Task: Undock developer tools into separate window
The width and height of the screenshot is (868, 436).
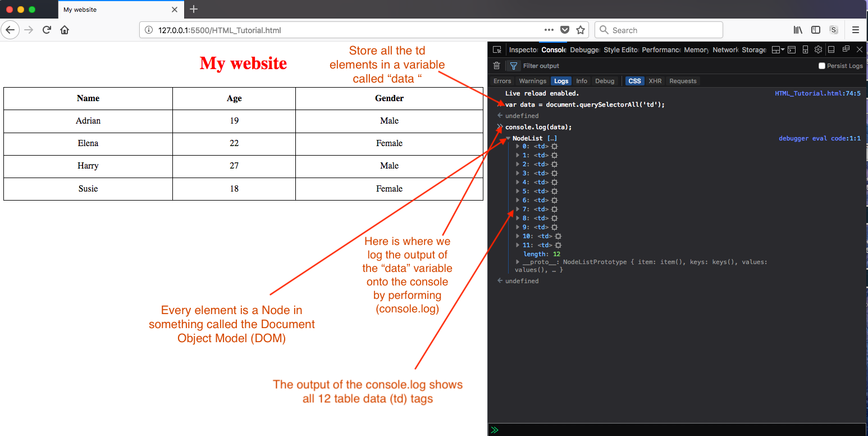Action: (x=846, y=49)
